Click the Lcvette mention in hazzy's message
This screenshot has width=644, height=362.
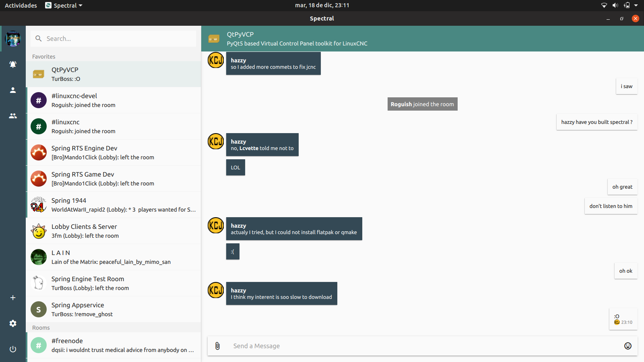(249, 148)
